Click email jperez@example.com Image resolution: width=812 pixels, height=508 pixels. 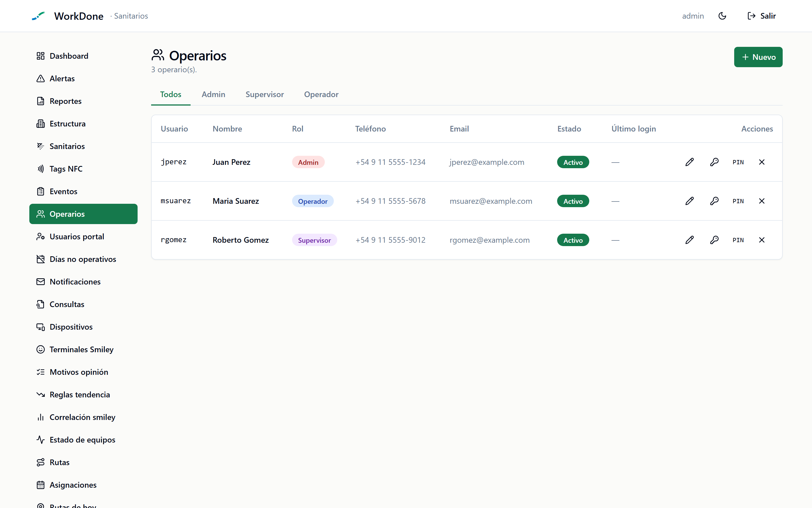487,162
